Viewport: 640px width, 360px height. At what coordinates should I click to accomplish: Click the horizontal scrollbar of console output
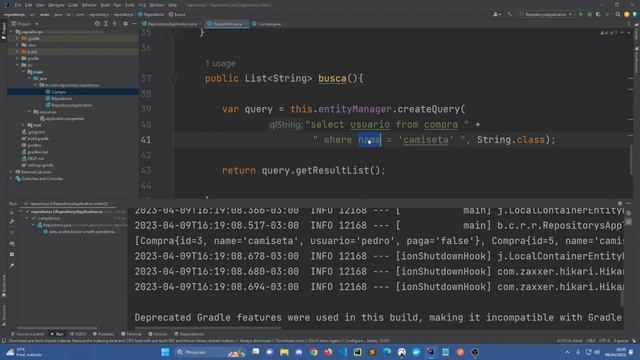pyautogui.click(x=207, y=327)
